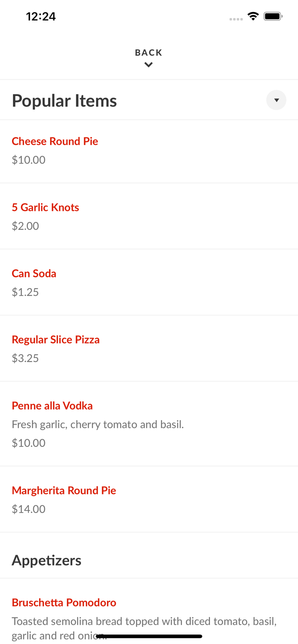The image size is (298, 644).
Task: Select the Appetizers section header
Action: 46,560
